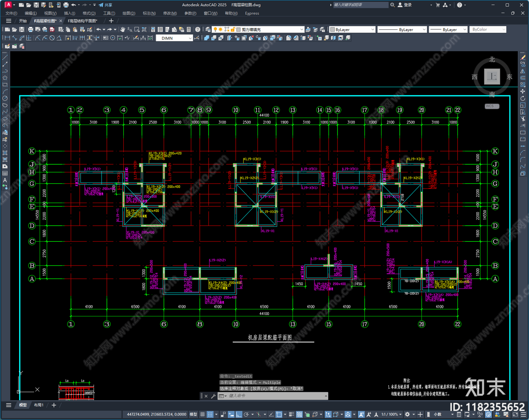Expand the ByLayer color dropdown

click(x=352, y=29)
